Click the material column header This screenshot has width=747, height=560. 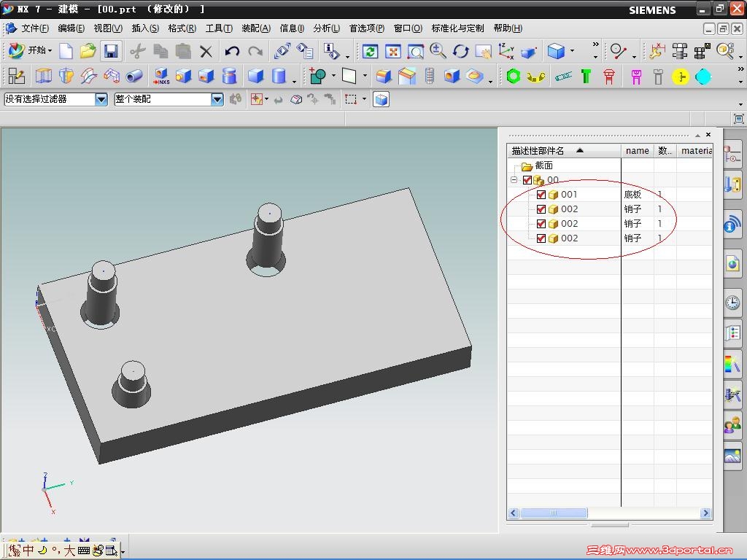[695, 151]
